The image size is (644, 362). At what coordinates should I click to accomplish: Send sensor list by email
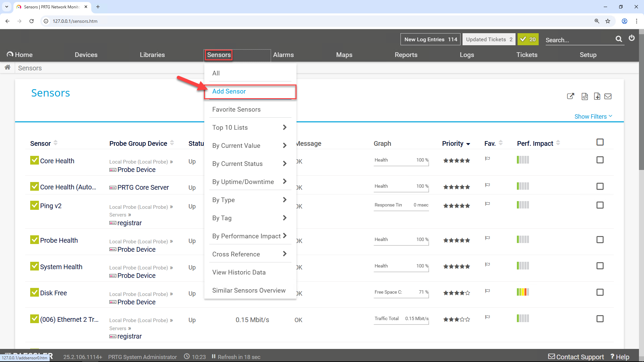click(608, 96)
